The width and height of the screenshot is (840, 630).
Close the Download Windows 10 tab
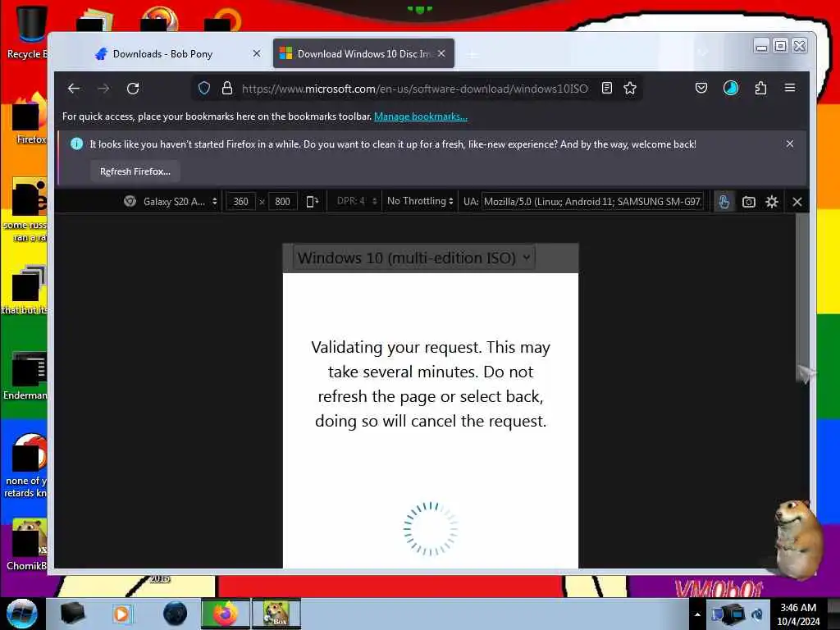(x=441, y=53)
